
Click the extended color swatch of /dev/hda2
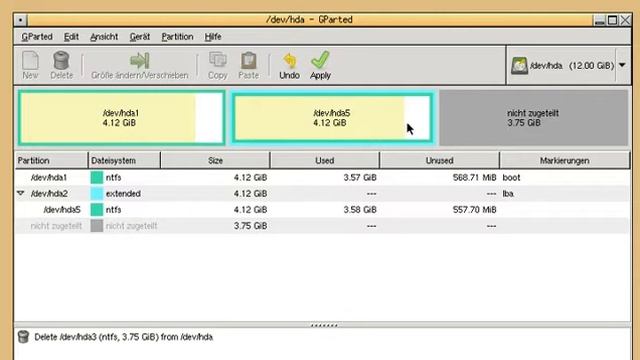click(x=97, y=193)
